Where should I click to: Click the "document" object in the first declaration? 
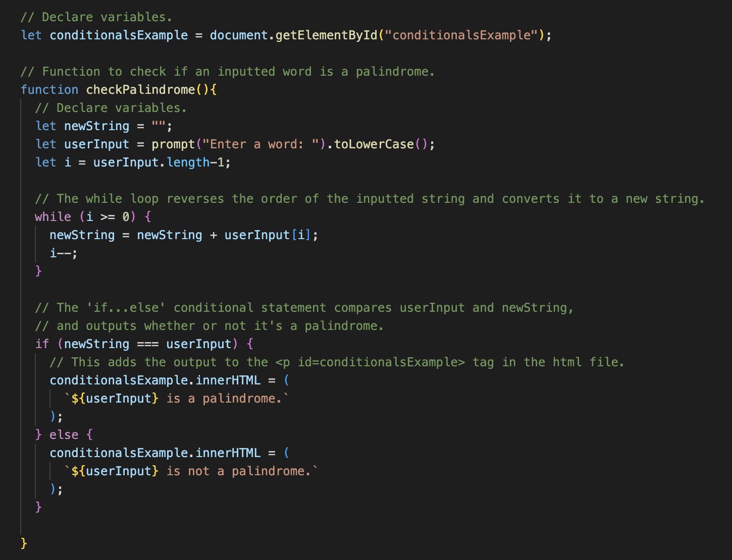[239, 35]
